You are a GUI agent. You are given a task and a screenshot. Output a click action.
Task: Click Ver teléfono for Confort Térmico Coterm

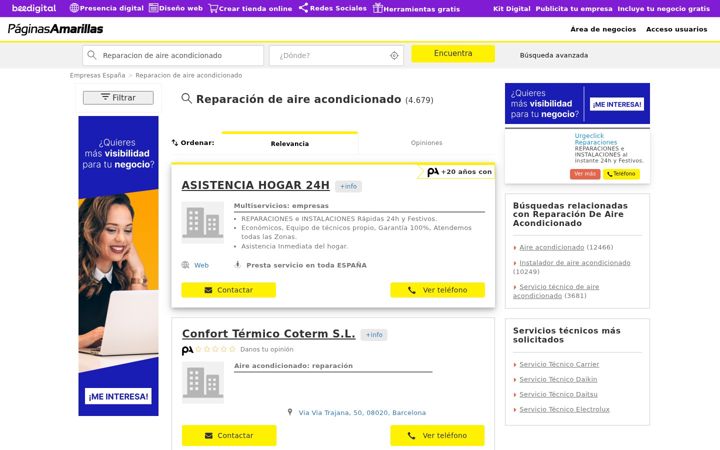(x=438, y=435)
